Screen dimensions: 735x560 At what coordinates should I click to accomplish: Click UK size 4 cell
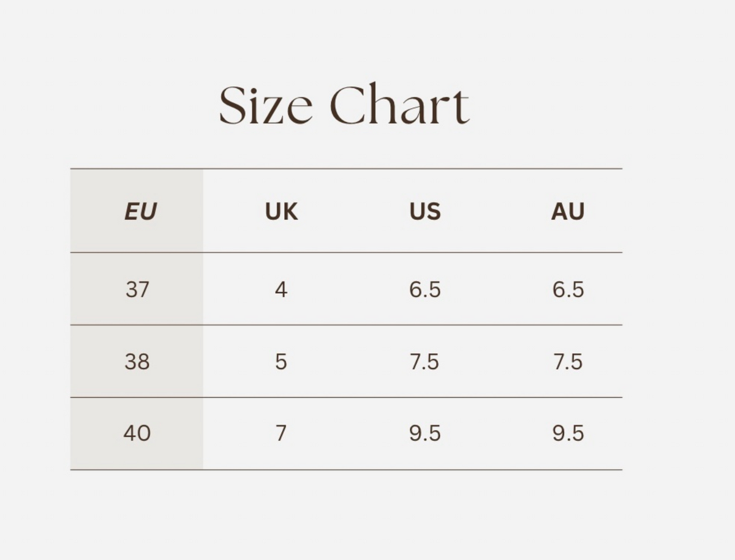click(x=281, y=289)
